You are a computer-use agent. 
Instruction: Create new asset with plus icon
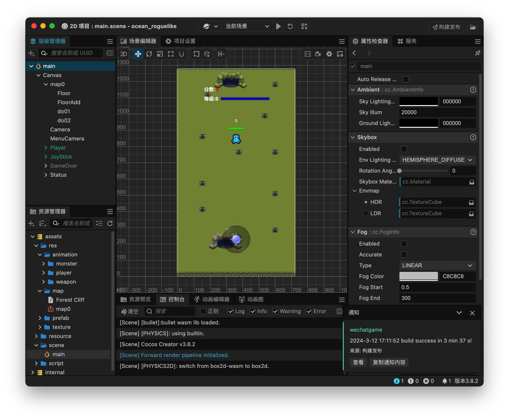(31, 223)
